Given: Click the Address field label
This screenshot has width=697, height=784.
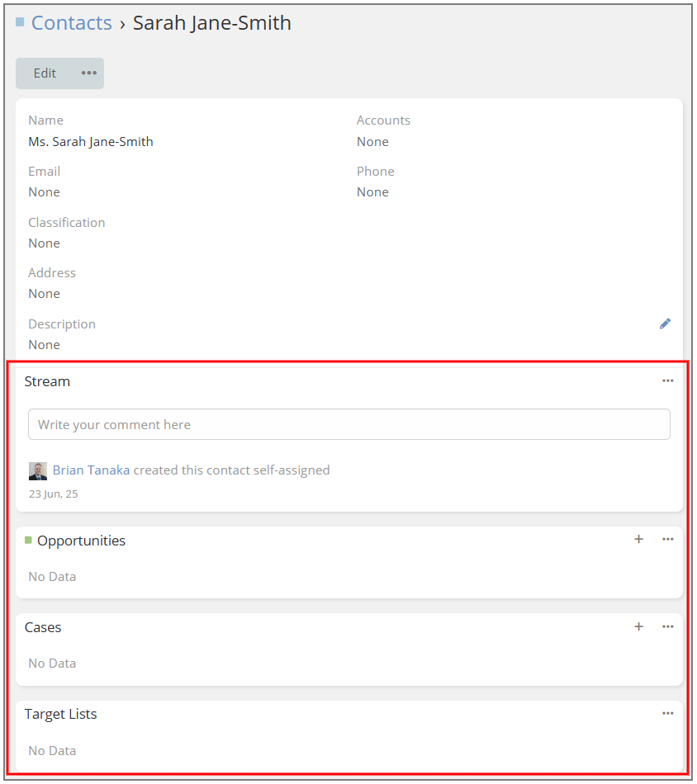Looking at the screenshot, I should 52,273.
